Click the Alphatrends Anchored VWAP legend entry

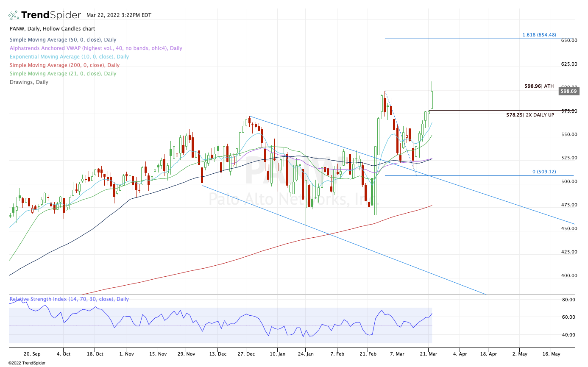96,48
